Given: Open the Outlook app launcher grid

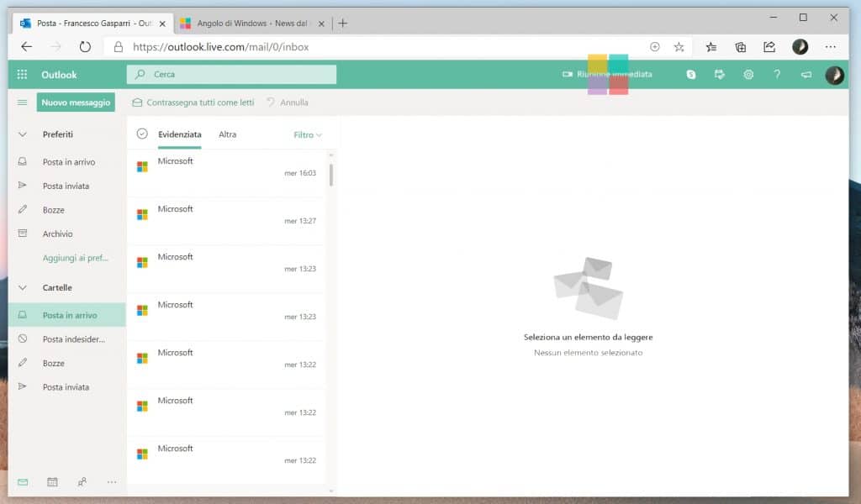Looking at the screenshot, I should coord(23,75).
